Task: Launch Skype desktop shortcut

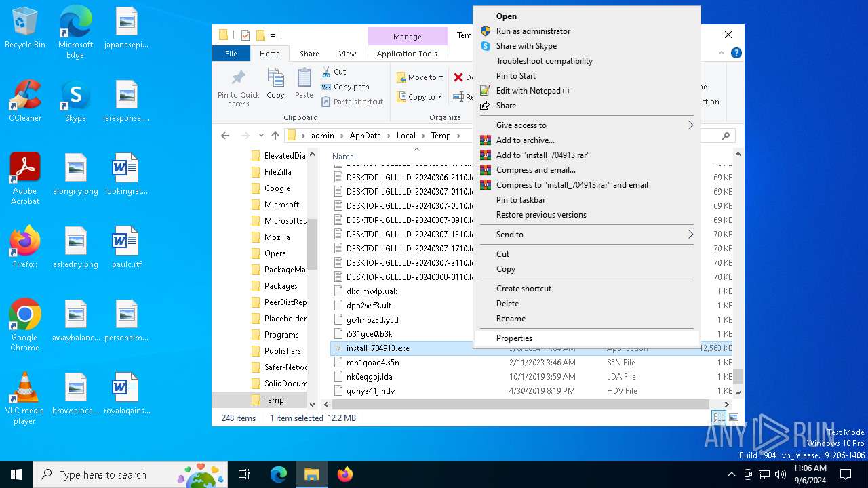Action: tap(75, 101)
